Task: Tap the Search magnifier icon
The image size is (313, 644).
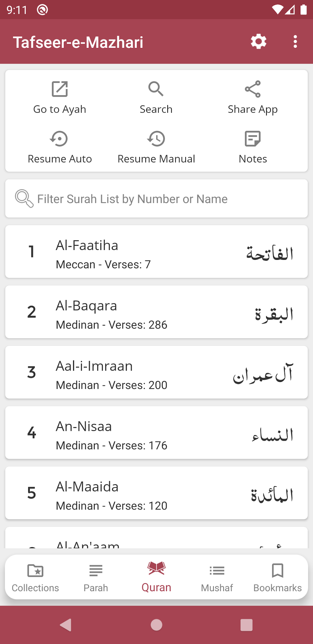Action: coord(156,89)
